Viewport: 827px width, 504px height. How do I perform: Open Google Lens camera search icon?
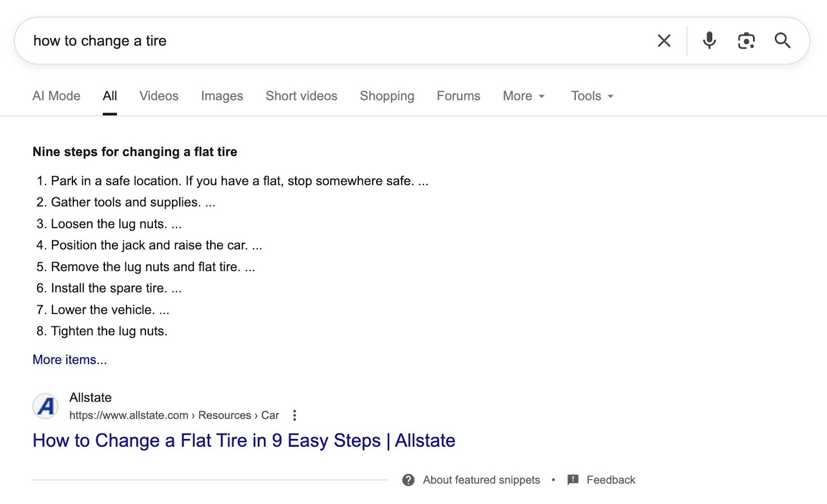pyautogui.click(x=746, y=40)
